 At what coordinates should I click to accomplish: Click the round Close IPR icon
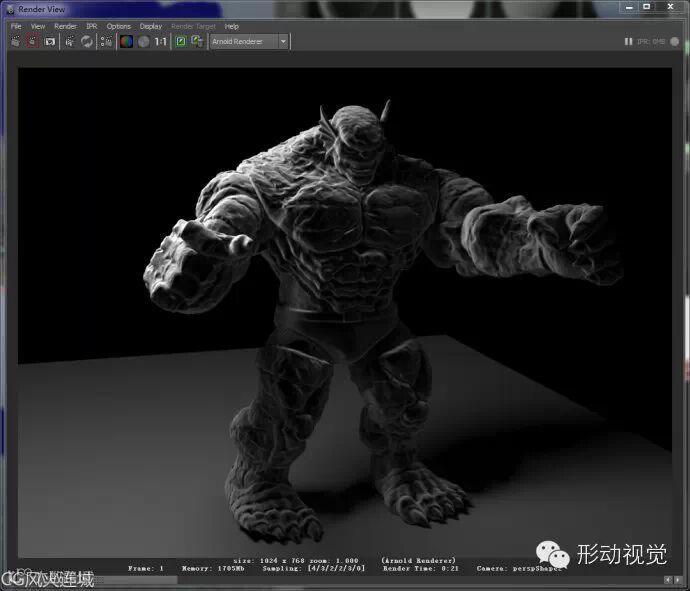673,42
